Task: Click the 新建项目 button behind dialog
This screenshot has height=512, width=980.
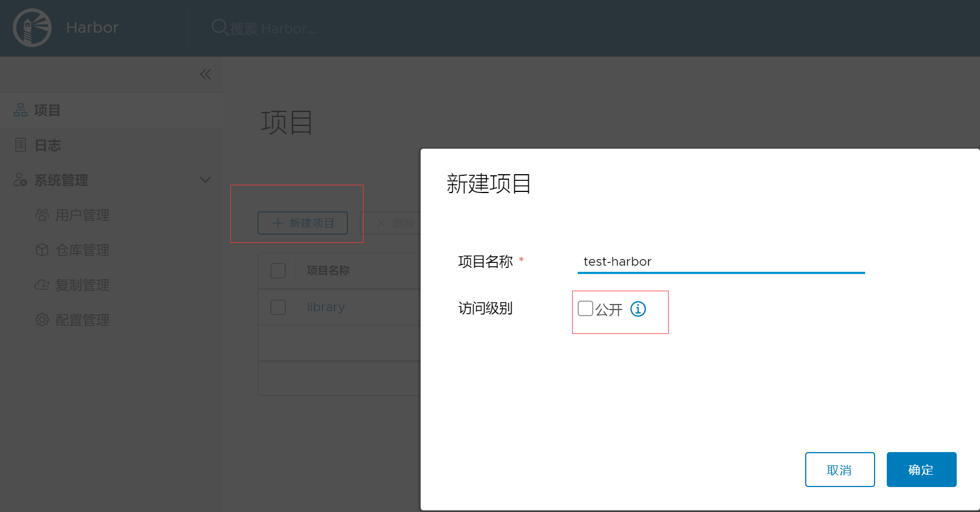Action: pos(302,223)
